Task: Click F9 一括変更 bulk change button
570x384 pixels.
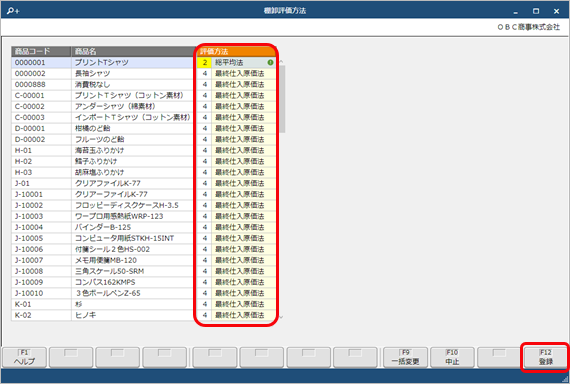Action: click(x=405, y=357)
